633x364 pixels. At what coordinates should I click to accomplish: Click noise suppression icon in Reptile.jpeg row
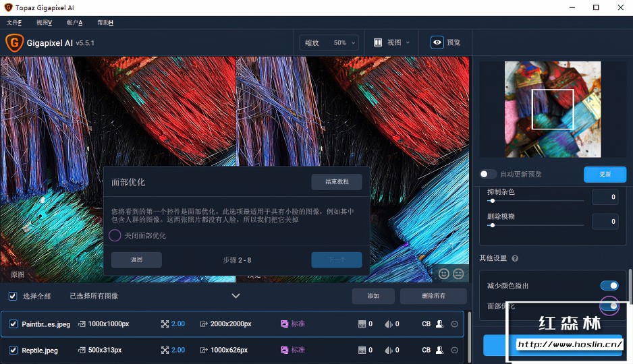click(362, 350)
